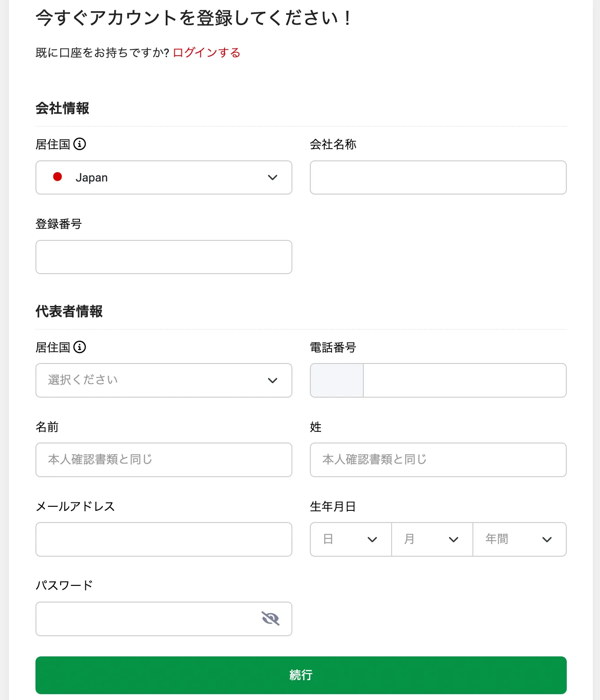Screen dimensions: 600x700
Task: Click the 既に口座をお持ちですか? text
Action: tap(102, 53)
